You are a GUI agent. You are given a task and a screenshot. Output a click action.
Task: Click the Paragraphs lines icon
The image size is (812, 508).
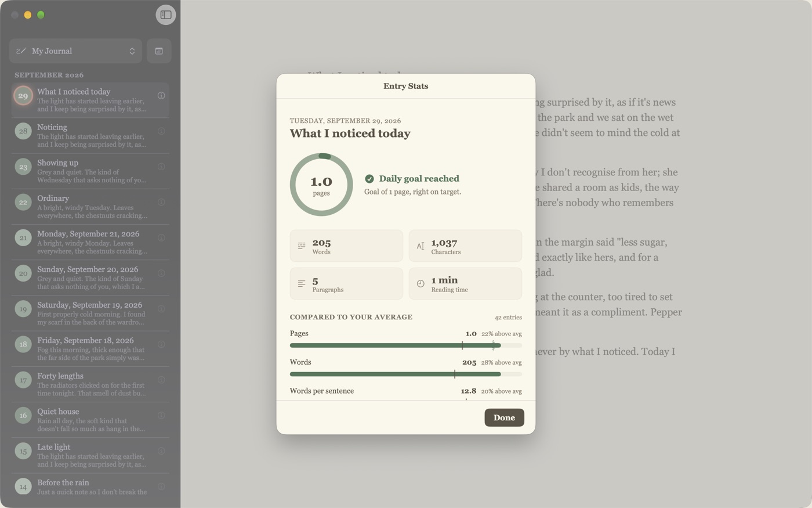click(x=302, y=284)
